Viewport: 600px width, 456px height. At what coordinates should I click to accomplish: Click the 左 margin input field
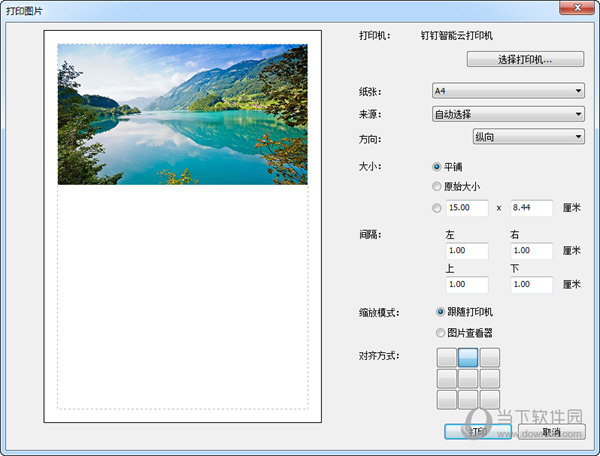pos(467,251)
